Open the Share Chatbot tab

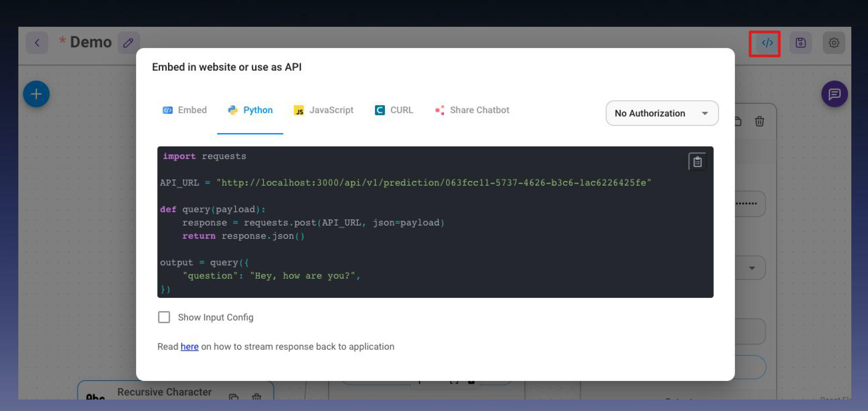(472, 110)
